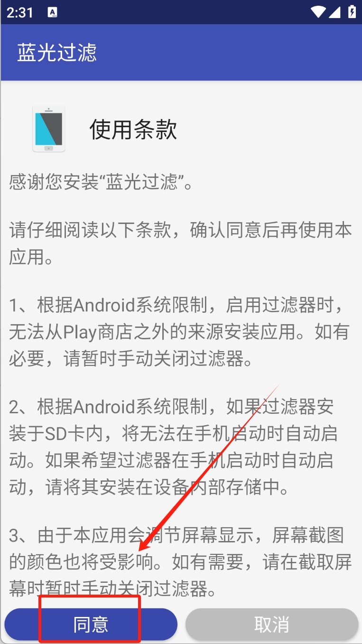Tap the cellular signal strength icon
Screen dimensions: 362x644
coord(334,12)
